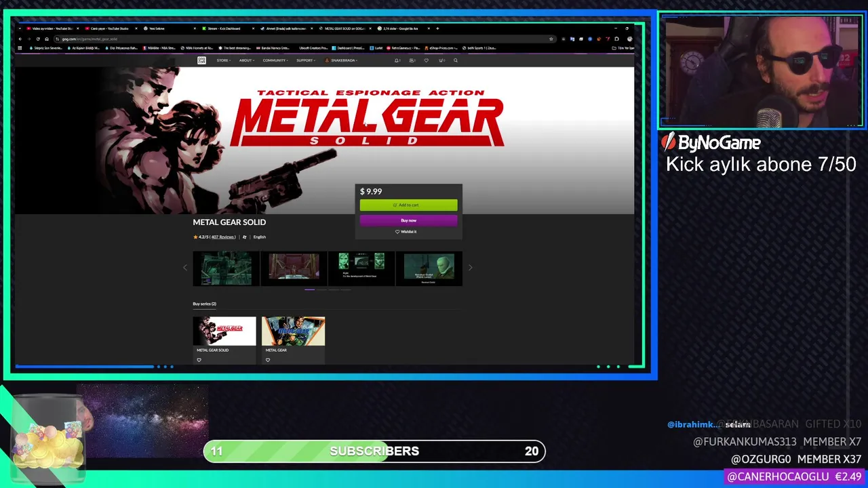Open third screenshot showing codec faces
The height and width of the screenshot is (488, 868).
(x=361, y=268)
